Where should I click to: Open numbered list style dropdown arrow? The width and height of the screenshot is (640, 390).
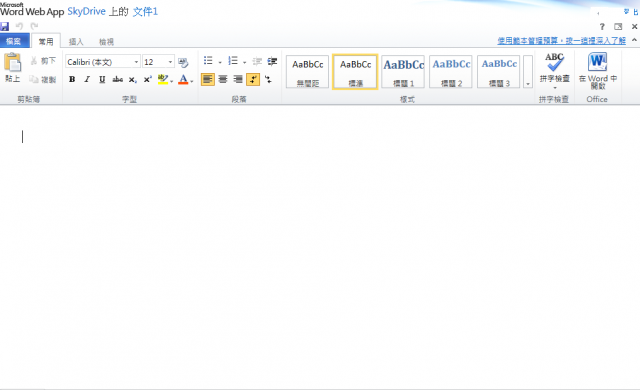pyautogui.click(x=244, y=62)
